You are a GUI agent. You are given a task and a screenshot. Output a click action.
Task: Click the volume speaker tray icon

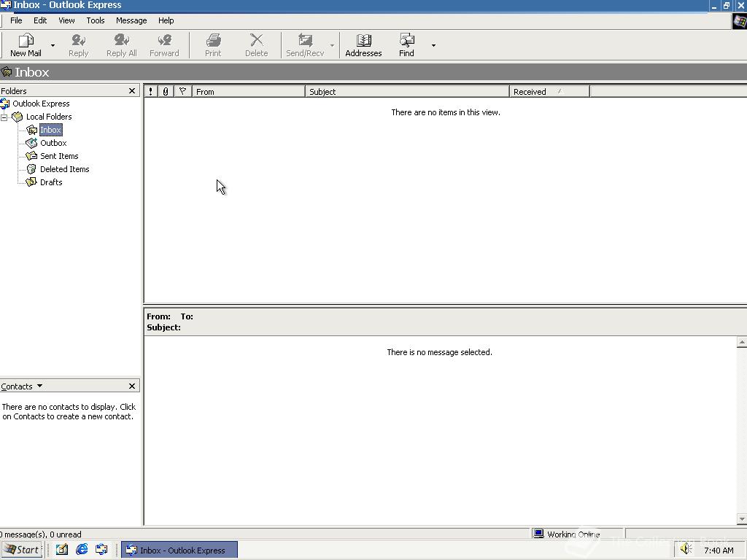click(686, 549)
